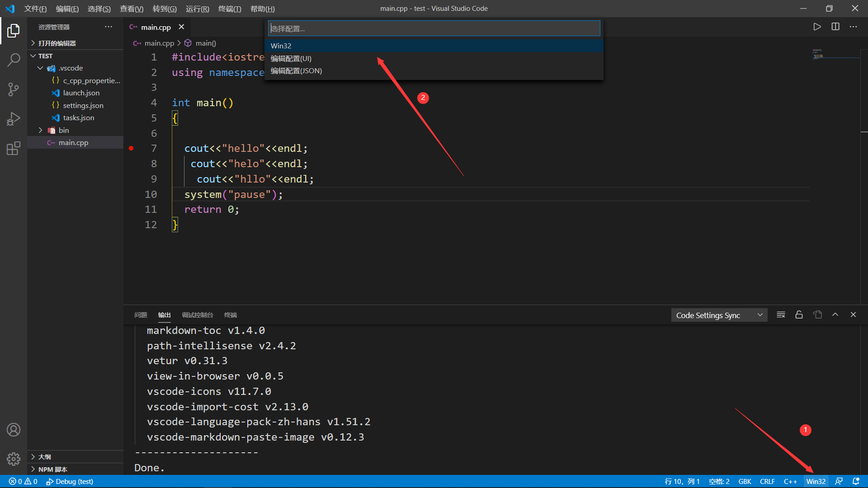This screenshot has width=868, height=488.
Task: Open the Search view in activity bar
Action: (14, 60)
